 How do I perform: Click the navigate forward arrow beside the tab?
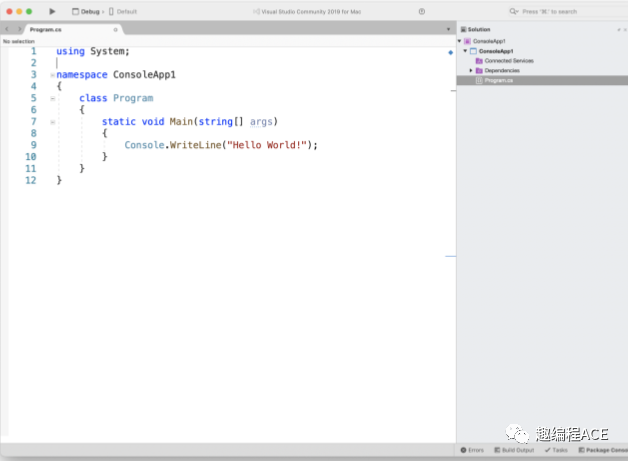(19, 30)
